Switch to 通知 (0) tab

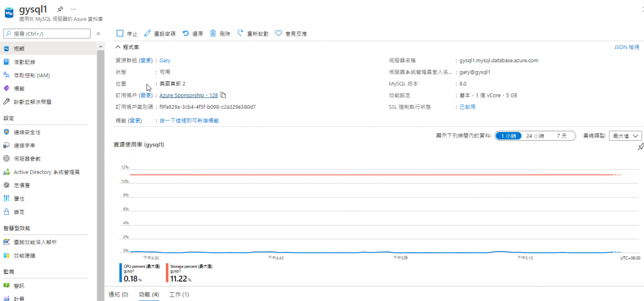coord(118,295)
